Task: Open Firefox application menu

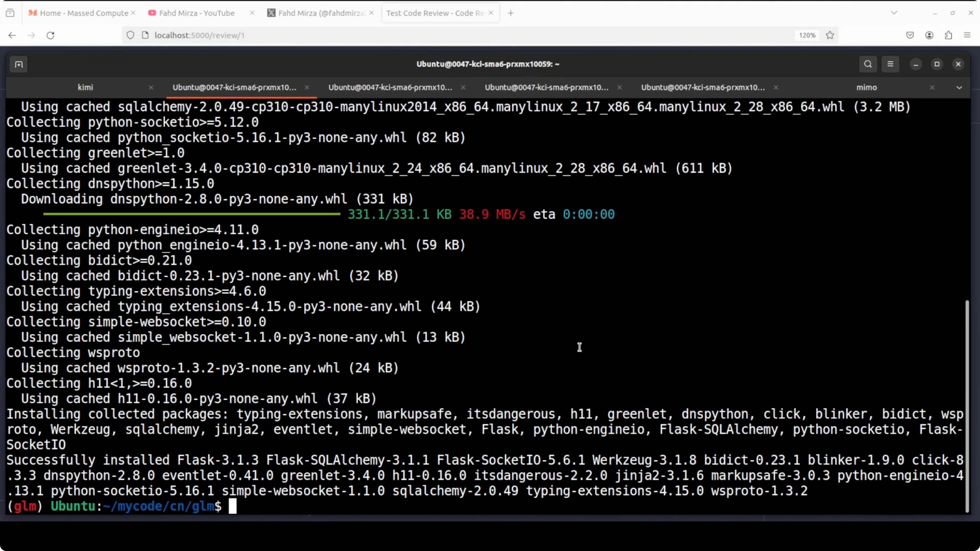Action: pos(967,35)
